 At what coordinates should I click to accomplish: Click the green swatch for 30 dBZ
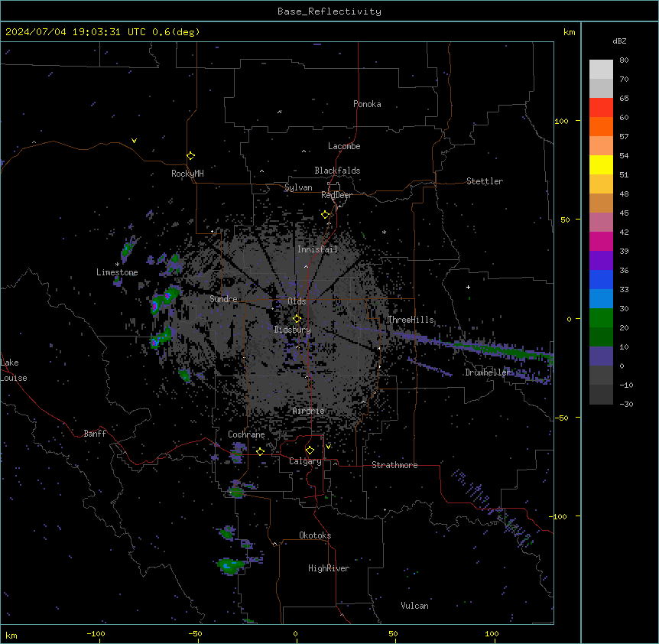[x=601, y=318]
